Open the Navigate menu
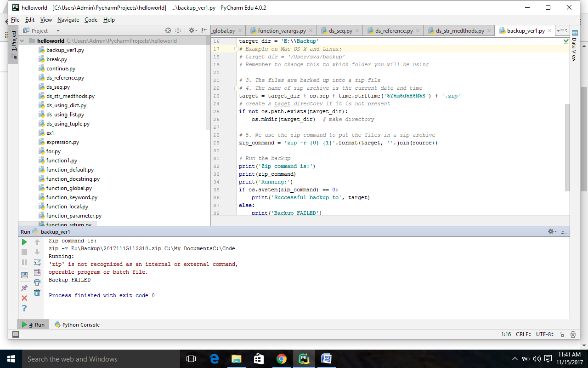Screen dimensions: 588x368 pos(68,20)
